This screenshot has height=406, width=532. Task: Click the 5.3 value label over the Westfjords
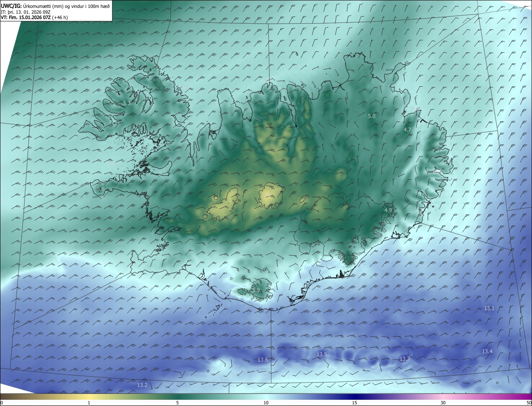tap(127, 103)
